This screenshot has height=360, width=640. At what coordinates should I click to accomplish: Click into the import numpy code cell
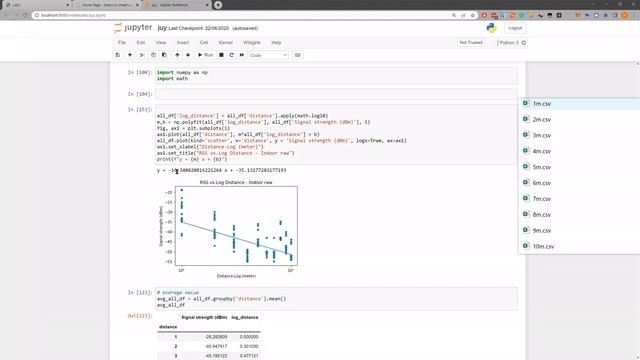(x=336, y=76)
